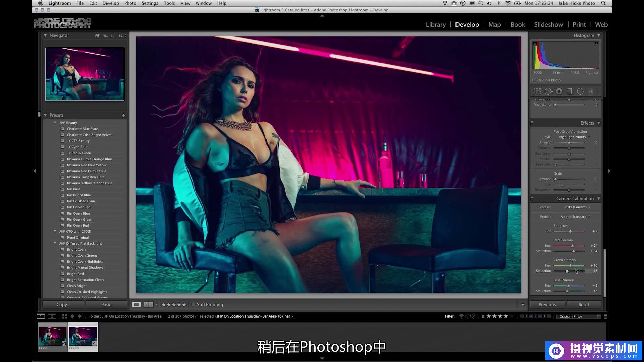The height and width of the screenshot is (362, 644).
Task: Click the next photo arrow above the filmstrip
Action: (x=79, y=316)
